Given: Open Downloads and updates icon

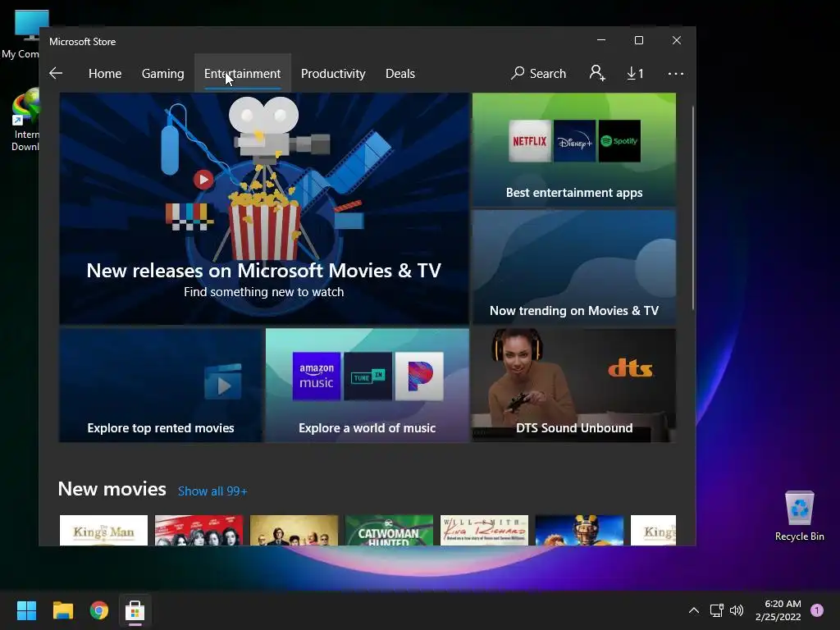Looking at the screenshot, I should click(x=635, y=73).
